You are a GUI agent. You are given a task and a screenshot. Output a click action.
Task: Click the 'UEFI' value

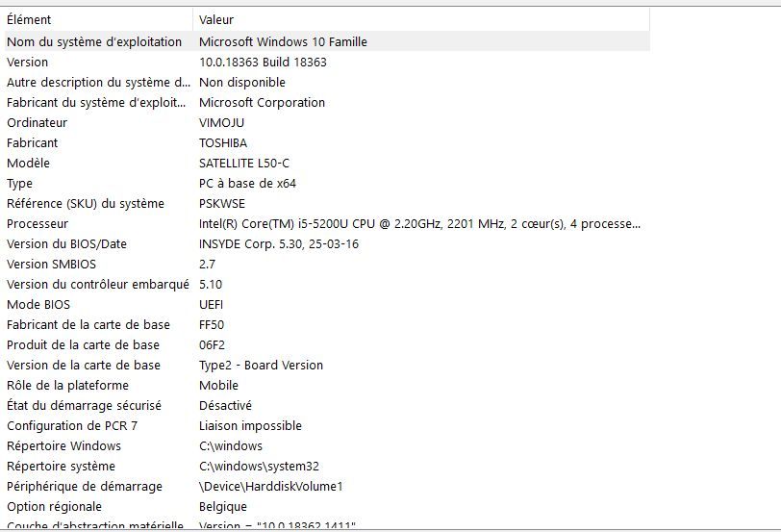[x=212, y=304]
